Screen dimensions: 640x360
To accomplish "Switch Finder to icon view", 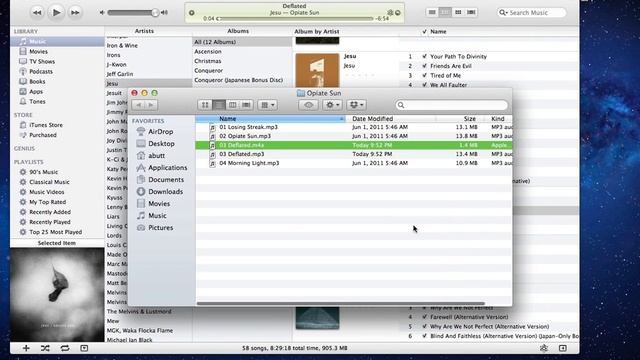I will pyautogui.click(x=205, y=105).
